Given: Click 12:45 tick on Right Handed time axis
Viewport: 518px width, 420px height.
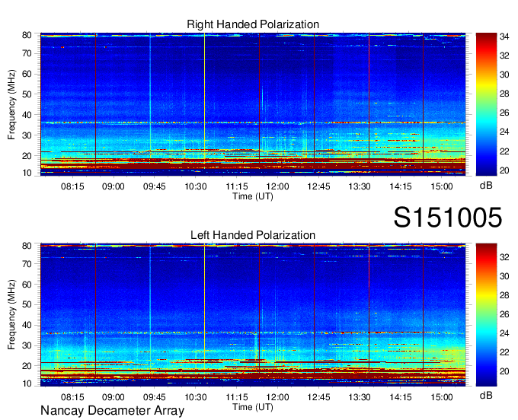Looking at the screenshot, I should (318, 186).
